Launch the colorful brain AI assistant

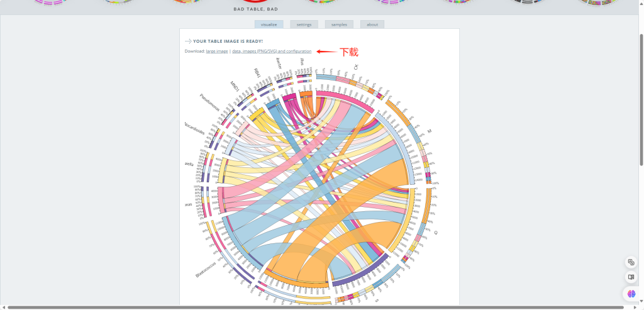[x=631, y=294]
